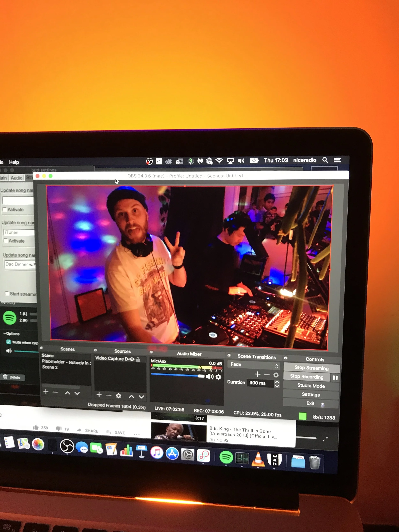Pause the recording with pause icon

point(335,378)
